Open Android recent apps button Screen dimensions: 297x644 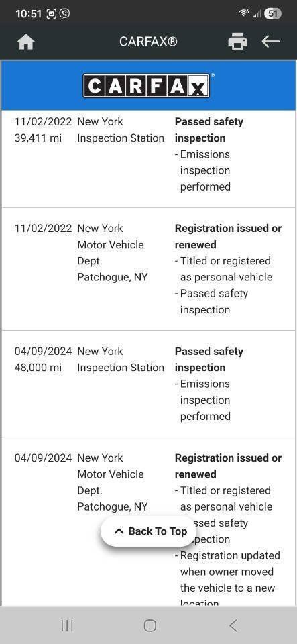point(67,625)
